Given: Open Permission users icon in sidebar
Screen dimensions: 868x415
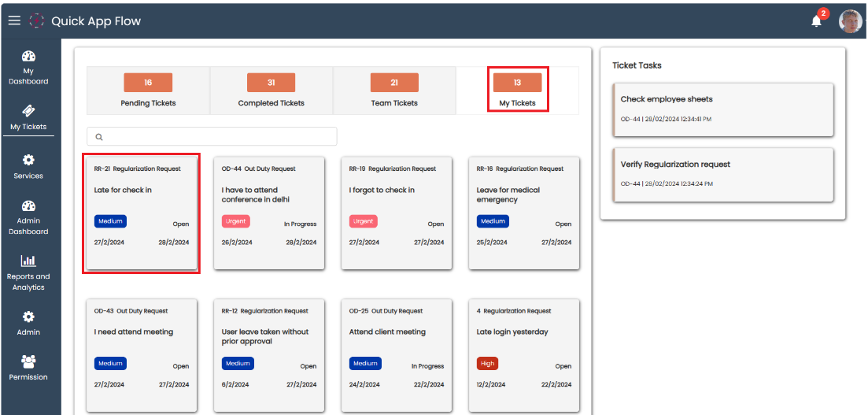Looking at the screenshot, I should pos(28,361).
